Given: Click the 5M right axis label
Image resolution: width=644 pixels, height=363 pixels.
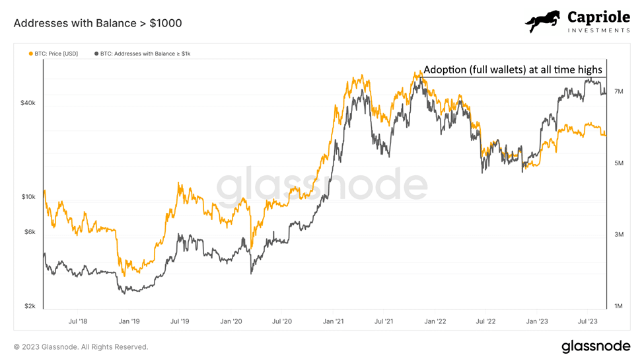Looking at the screenshot, I should pyautogui.click(x=618, y=163).
